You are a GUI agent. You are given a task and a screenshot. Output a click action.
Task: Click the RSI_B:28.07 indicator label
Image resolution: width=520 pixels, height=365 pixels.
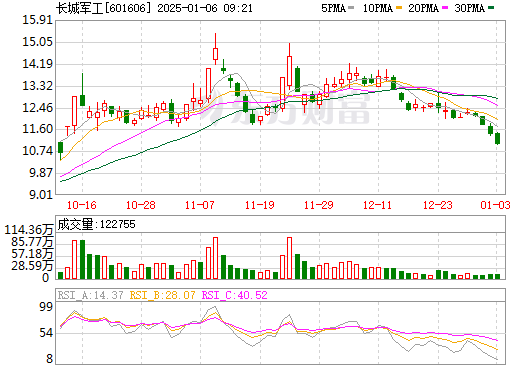tap(162, 295)
